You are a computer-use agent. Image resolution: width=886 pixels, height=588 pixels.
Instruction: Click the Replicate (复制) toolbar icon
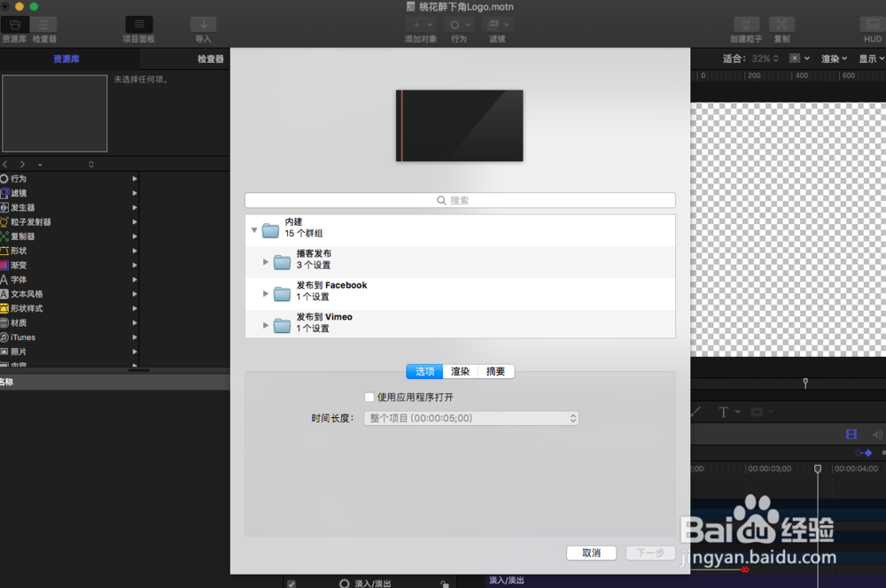[782, 24]
